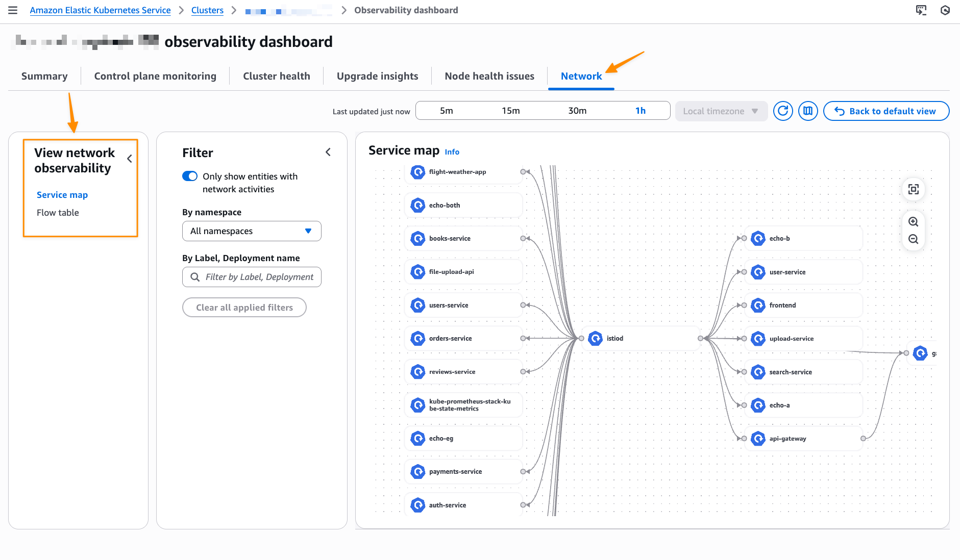960x560 pixels.
Task: Open the navigation hamburger menu
Action: click(x=13, y=10)
